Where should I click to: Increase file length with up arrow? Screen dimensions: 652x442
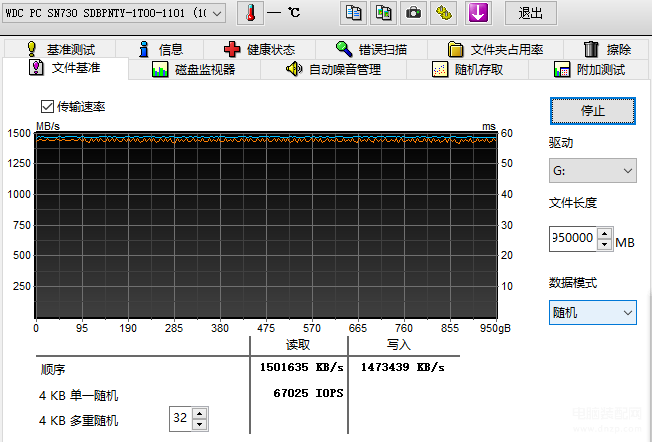[605, 233]
